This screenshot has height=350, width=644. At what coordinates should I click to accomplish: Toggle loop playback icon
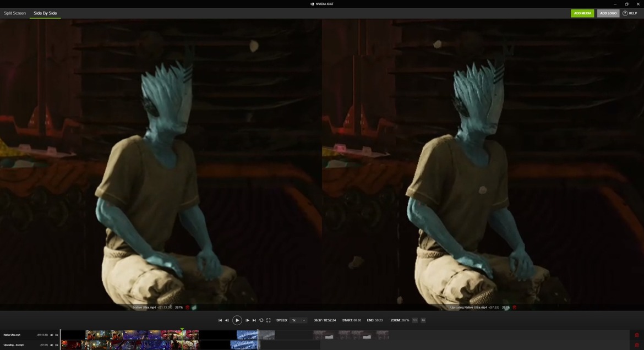coord(261,320)
